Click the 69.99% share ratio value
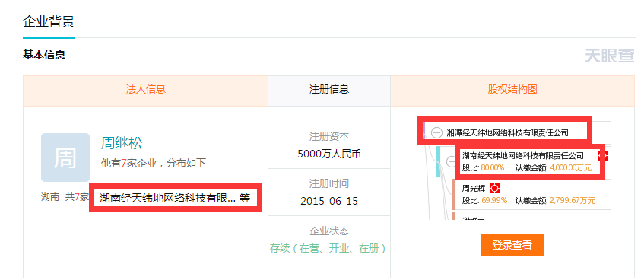 [x=494, y=201]
